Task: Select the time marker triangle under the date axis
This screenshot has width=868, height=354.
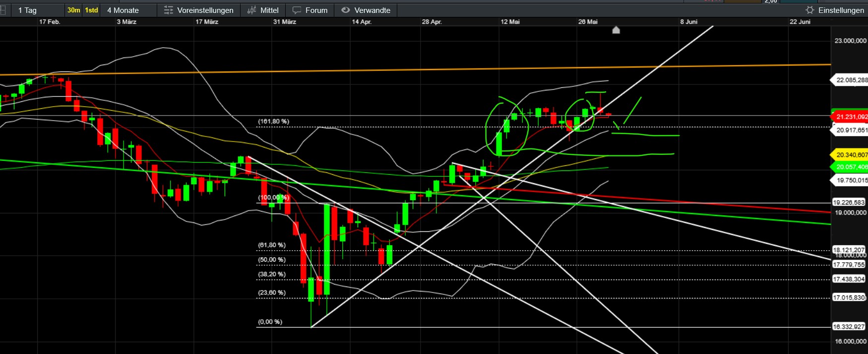Action: pyautogui.click(x=616, y=30)
